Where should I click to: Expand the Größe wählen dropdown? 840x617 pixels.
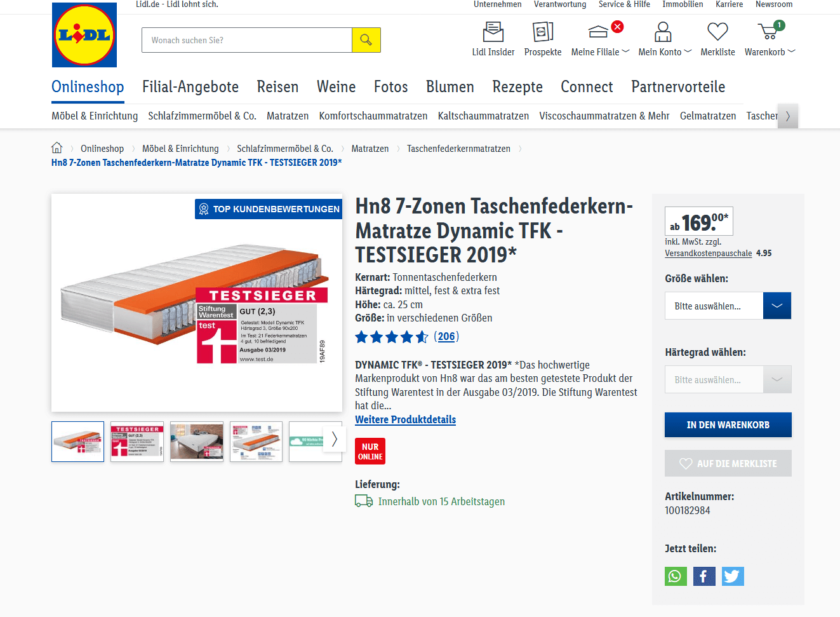click(728, 306)
